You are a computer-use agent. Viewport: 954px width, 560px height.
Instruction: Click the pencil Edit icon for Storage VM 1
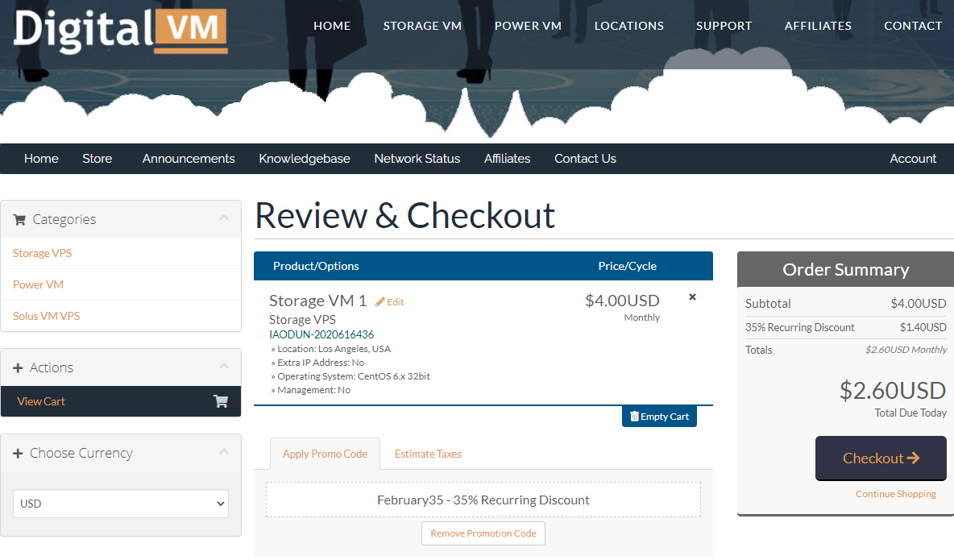[380, 302]
